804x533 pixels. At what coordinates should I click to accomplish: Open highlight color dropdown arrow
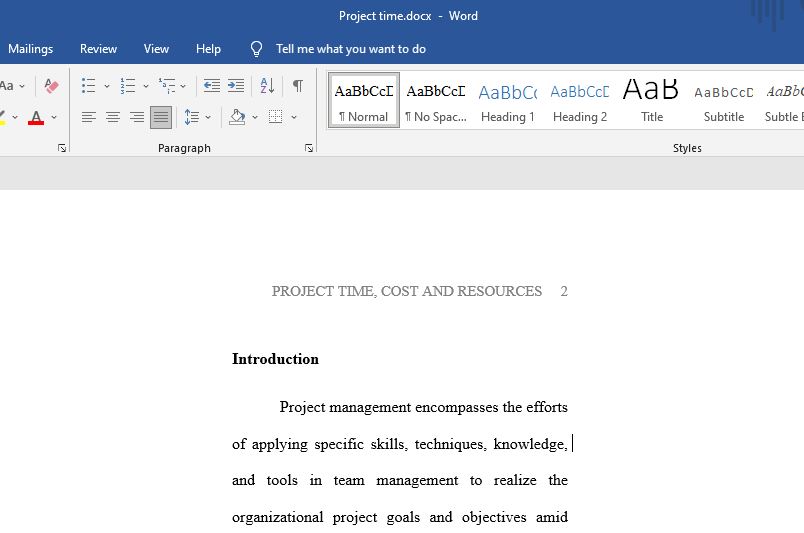(15, 117)
